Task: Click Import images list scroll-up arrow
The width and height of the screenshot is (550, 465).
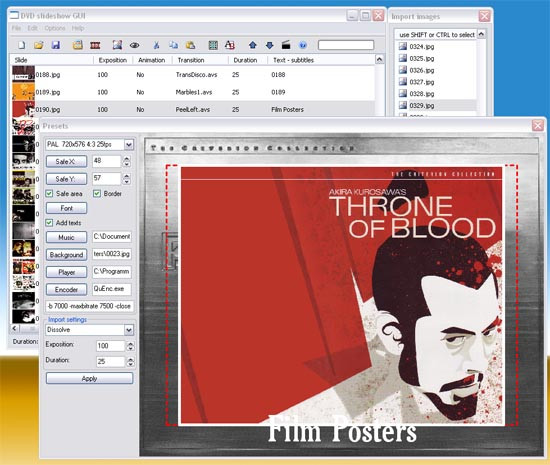Action: coord(482,34)
